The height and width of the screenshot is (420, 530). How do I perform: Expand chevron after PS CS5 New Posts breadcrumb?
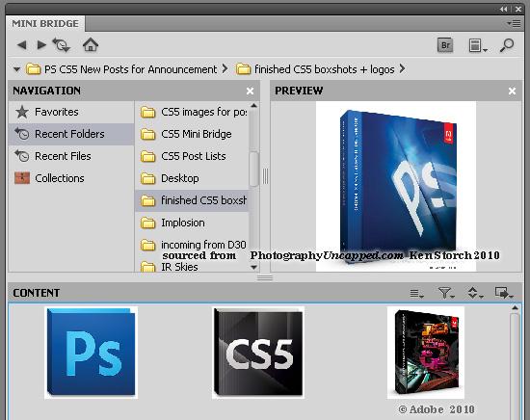[x=225, y=69]
